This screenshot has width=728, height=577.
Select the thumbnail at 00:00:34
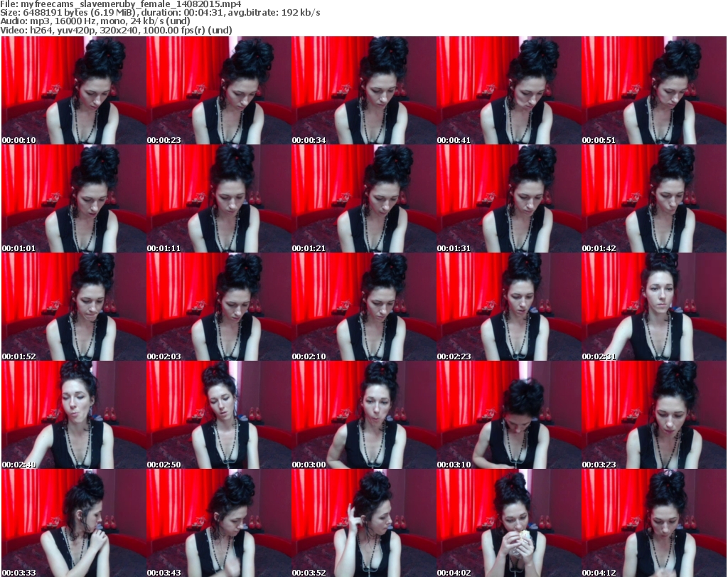tap(364, 90)
